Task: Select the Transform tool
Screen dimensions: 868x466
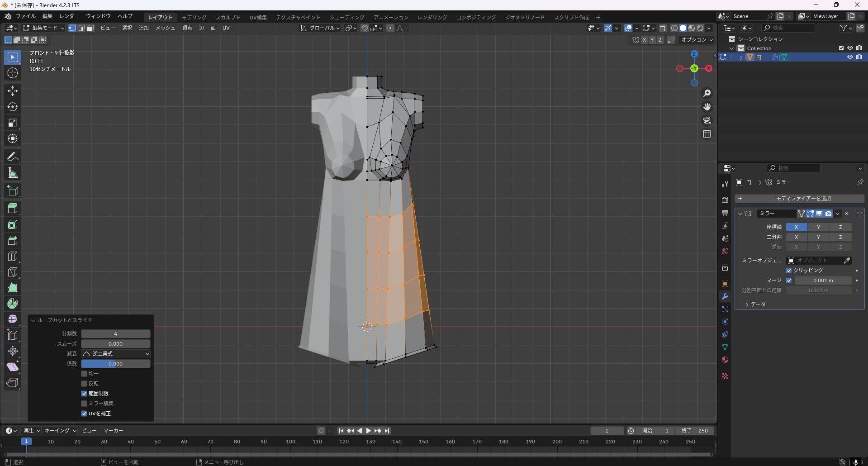Action: pyautogui.click(x=13, y=138)
